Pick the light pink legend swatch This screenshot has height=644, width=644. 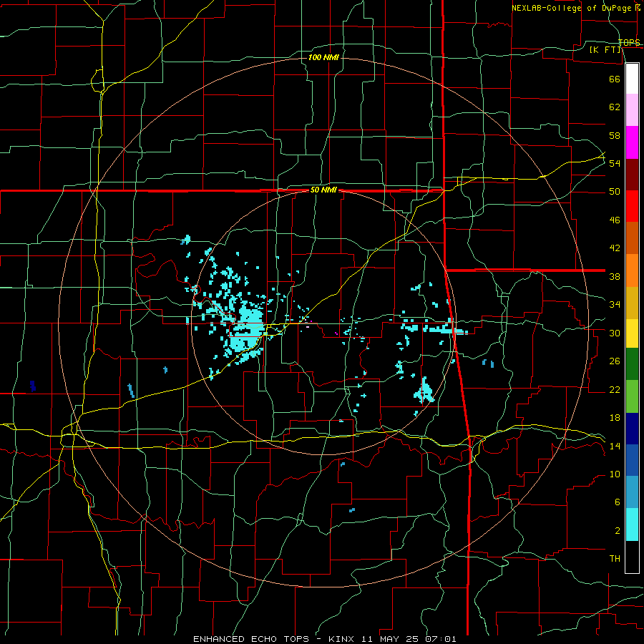click(632, 110)
